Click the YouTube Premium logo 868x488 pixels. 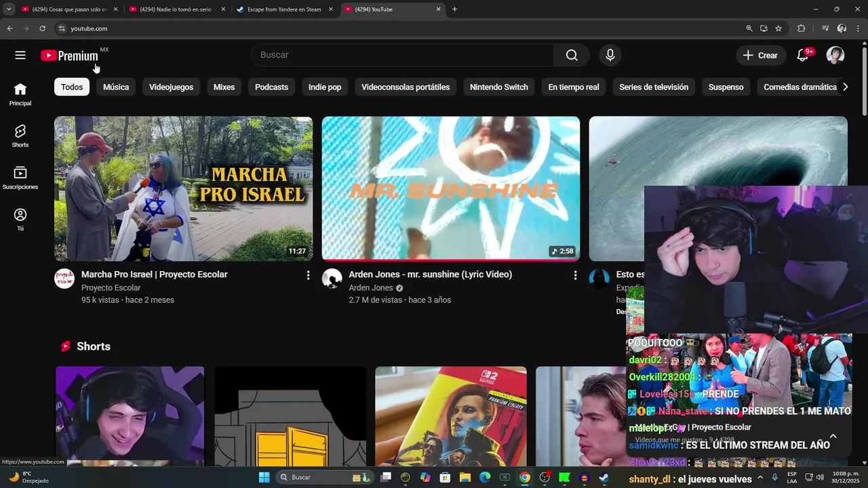(x=70, y=56)
